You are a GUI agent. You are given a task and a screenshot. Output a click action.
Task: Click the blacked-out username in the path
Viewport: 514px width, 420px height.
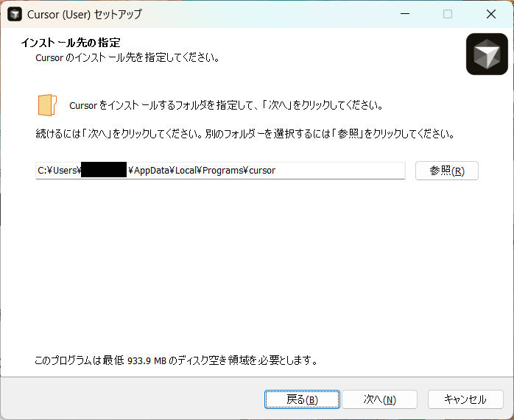coord(104,171)
